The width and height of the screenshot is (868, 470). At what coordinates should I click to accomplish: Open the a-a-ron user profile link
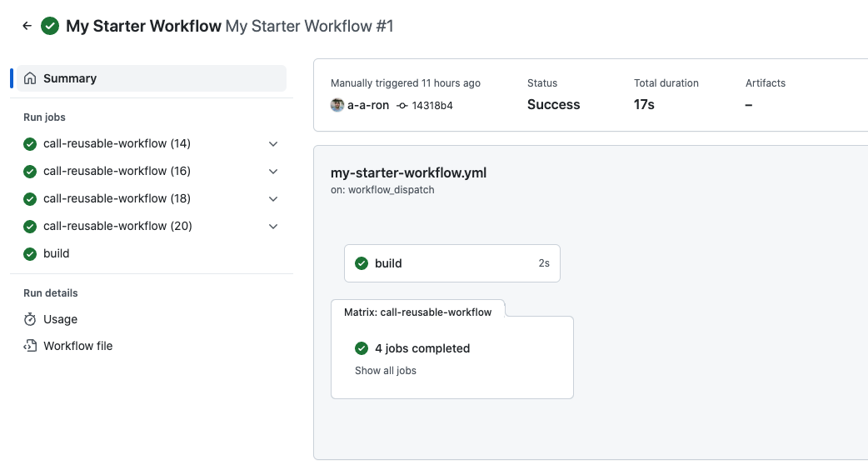[368, 105]
